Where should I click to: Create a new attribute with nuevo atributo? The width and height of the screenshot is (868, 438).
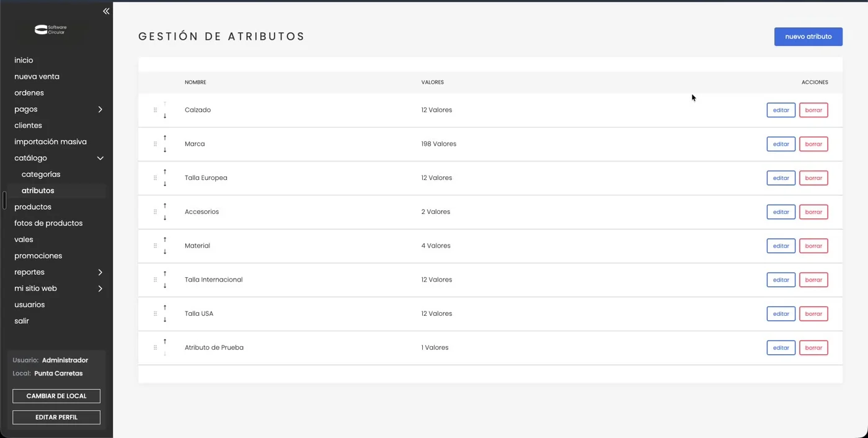coord(808,37)
